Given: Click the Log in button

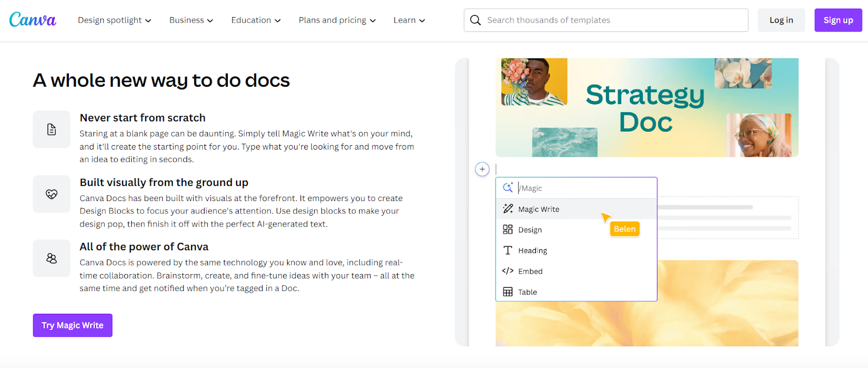Looking at the screenshot, I should click(781, 20).
